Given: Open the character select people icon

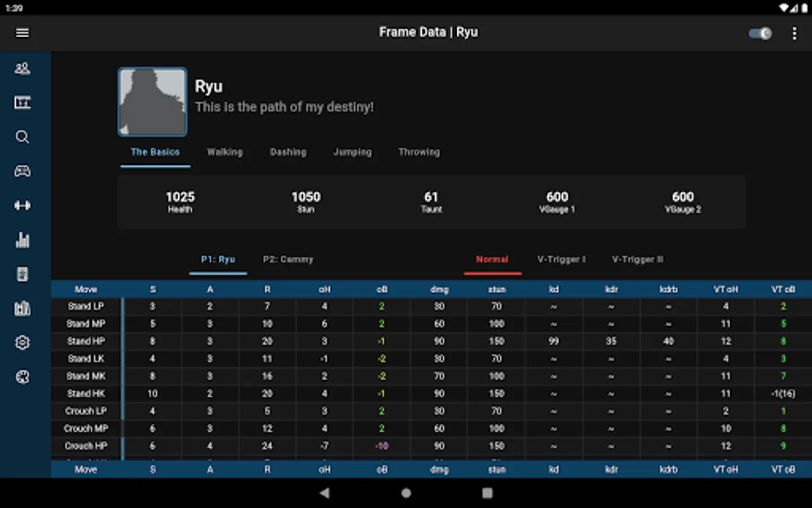Looking at the screenshot, I should (x=23, y=68).
